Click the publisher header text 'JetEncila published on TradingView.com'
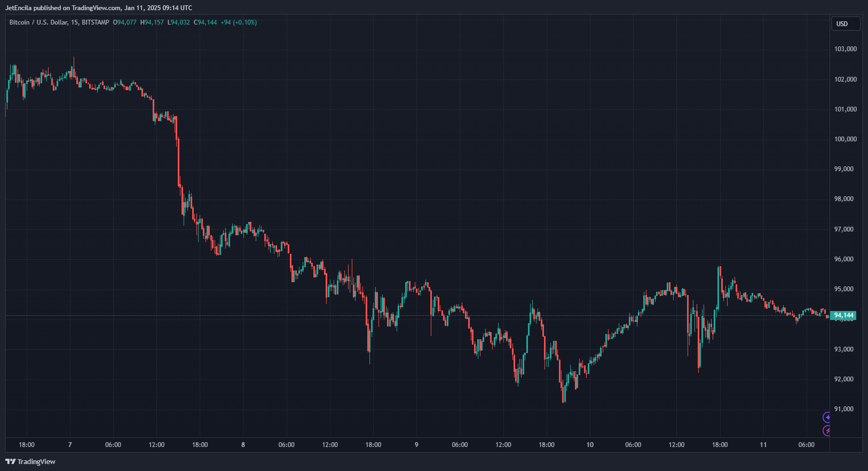The width and height of the screenshot is (868, 471). pyautogui.click(x=63, y=8)
